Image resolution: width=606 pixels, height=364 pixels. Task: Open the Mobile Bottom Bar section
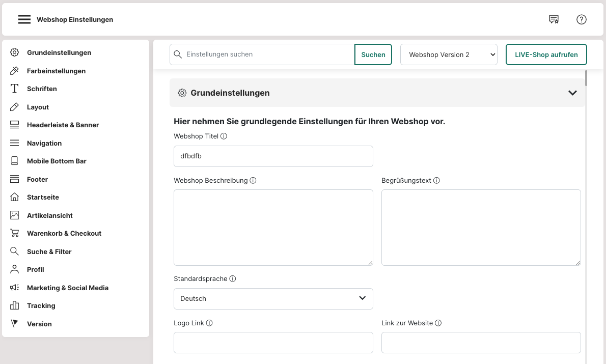tap(57, 161)
